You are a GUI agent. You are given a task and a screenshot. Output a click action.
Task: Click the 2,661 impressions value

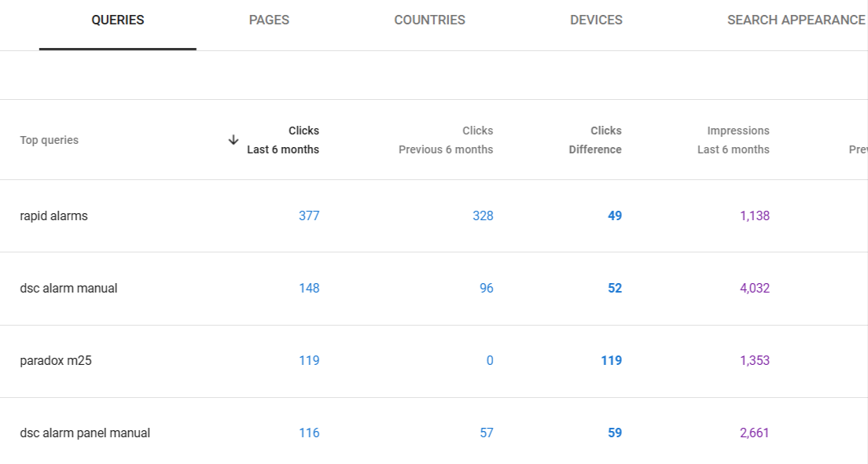pyautogui.click(x=755, y=433)
